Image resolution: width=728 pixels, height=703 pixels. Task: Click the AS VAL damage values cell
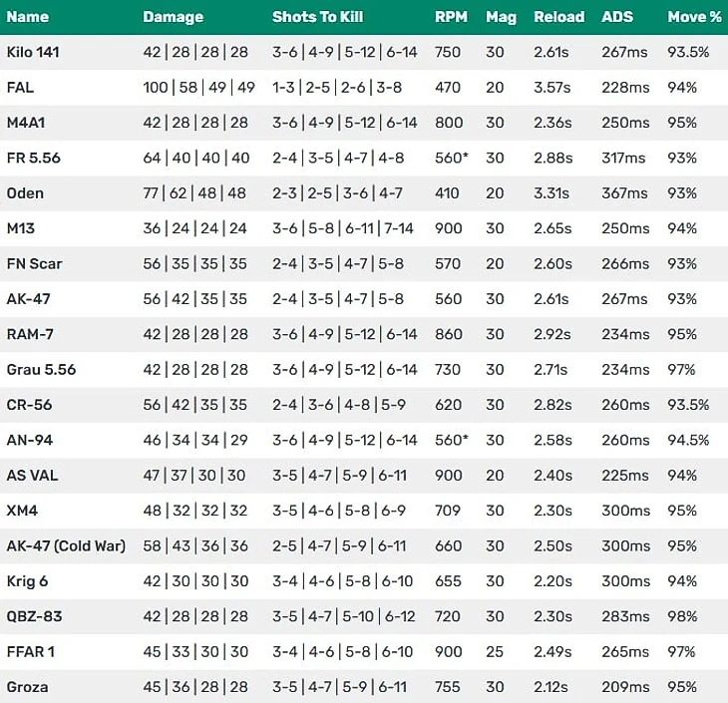click(194, 476)
